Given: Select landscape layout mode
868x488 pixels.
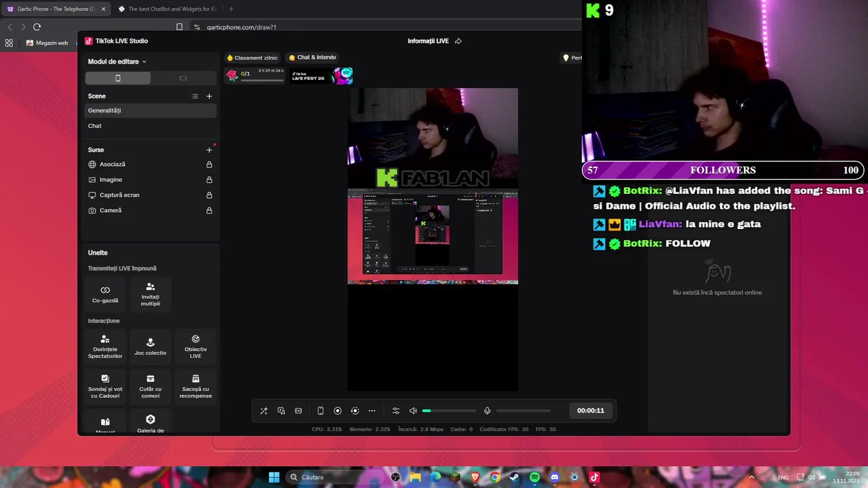Looking at the screenshot, I should pyautogui.click(x=183, y=78).
